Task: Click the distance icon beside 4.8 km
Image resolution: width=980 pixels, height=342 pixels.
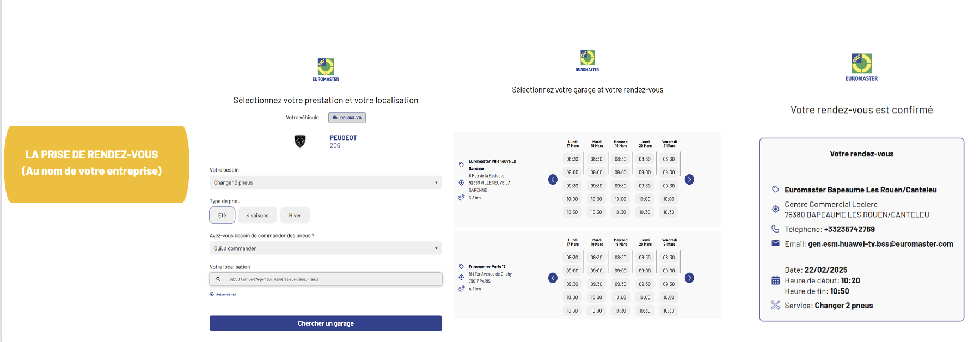Action: (x=461, y=289)
